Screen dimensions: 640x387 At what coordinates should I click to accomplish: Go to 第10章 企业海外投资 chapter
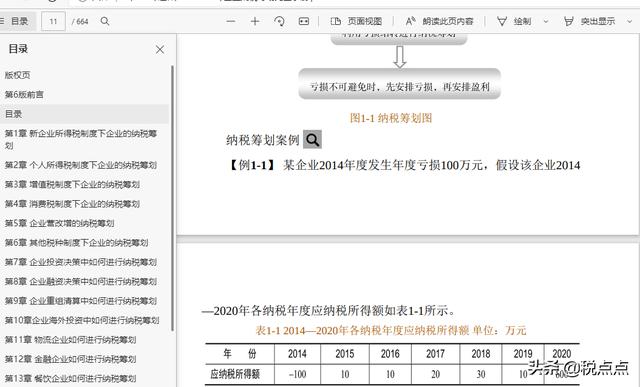[x=82, y=320]
